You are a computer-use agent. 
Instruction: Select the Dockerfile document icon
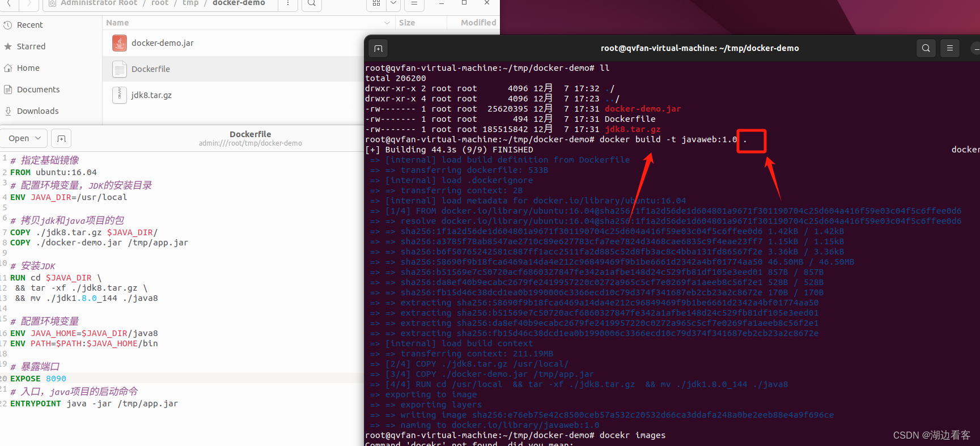119,69
